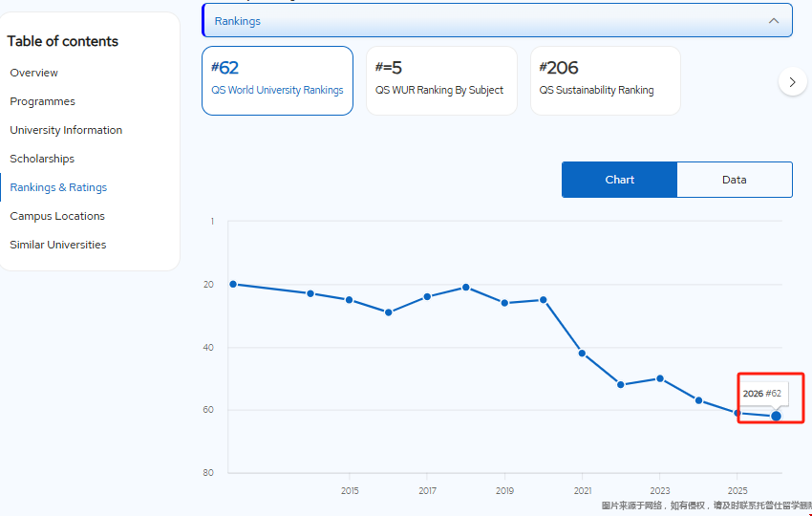This screenshot has width=812, height=516.
Task: Switch to the Data view
Action: (x=734, y=180)
